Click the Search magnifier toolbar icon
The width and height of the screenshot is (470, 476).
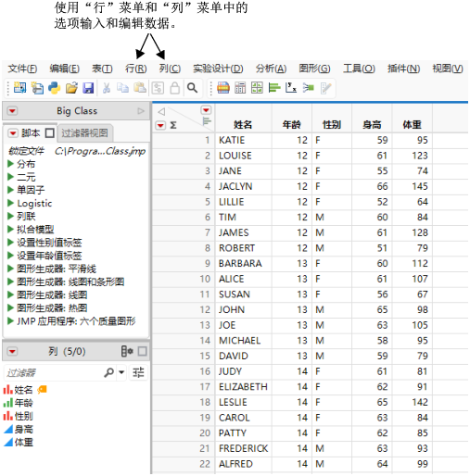point(192,88)
